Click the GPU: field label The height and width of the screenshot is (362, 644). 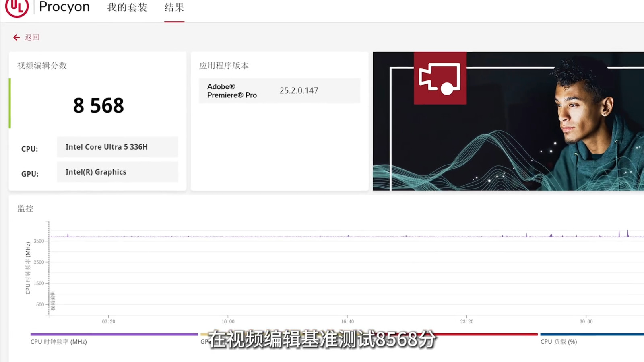click(30, 174)
